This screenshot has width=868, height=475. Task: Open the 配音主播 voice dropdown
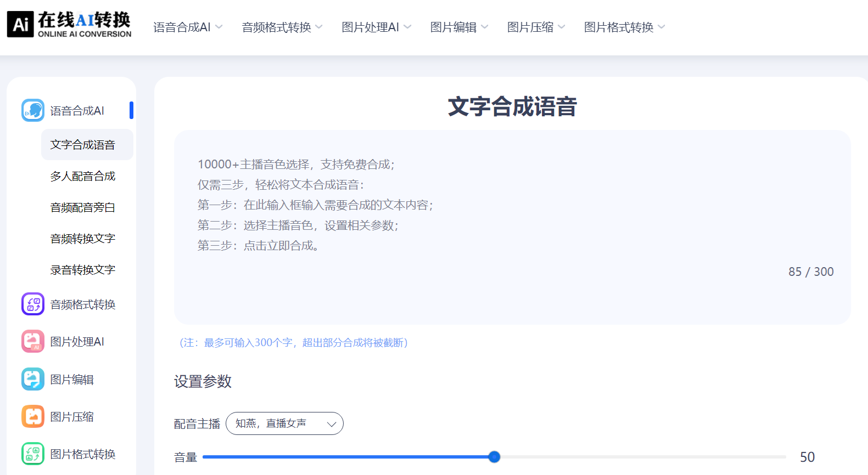click(284, 423)
